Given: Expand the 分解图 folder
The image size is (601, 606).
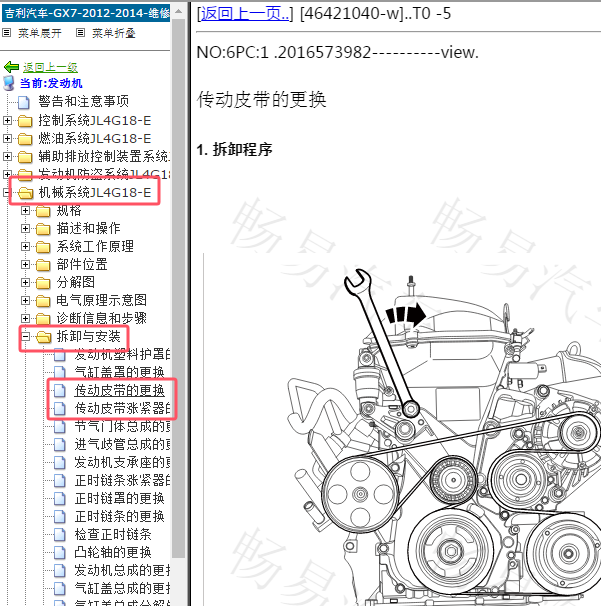Looking at the screenshot, I should (x=26, y=282).
